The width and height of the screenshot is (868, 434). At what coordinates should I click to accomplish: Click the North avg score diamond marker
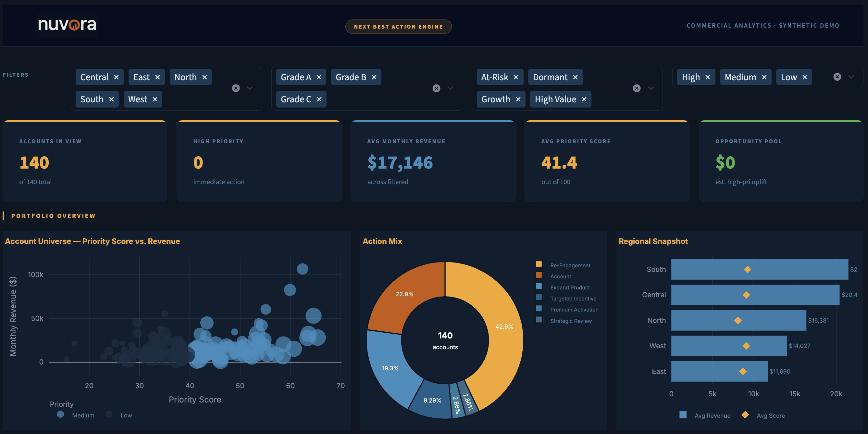(x=738, y=320)
